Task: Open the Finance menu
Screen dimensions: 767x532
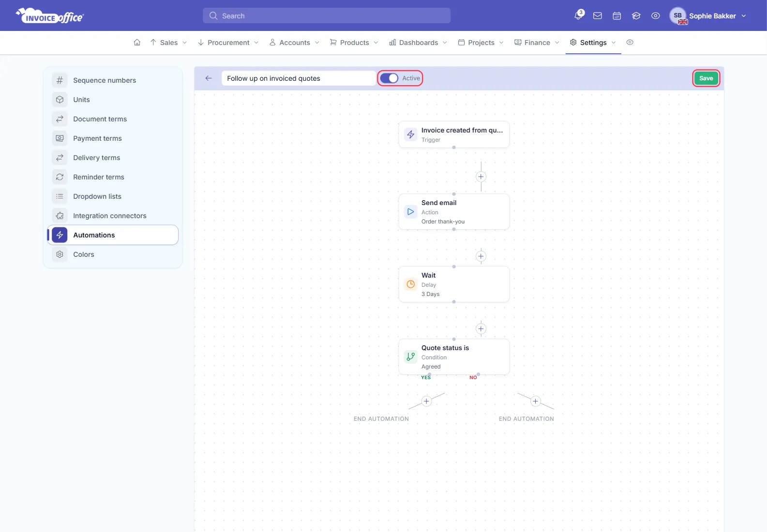Action: [537, 43]
